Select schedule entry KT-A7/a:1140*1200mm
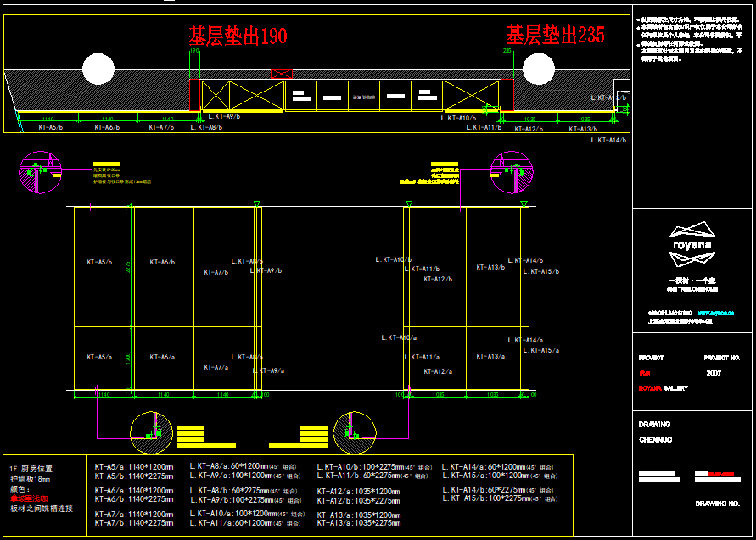 tap(134, 514)
